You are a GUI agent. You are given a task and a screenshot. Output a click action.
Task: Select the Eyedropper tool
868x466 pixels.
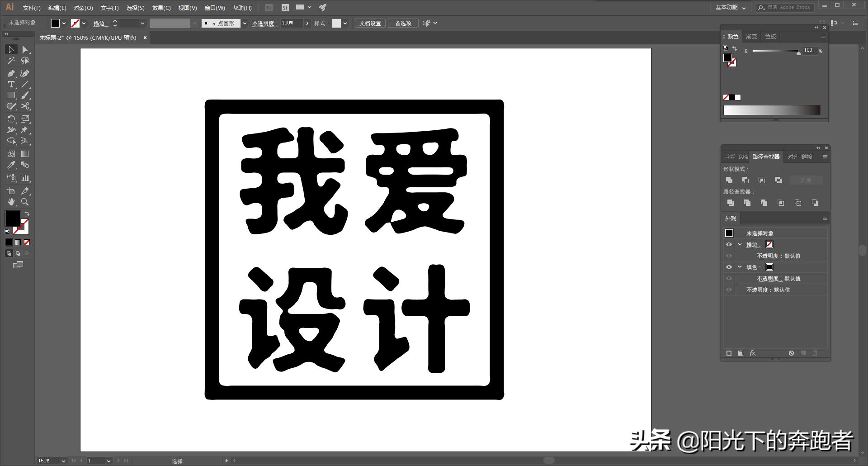[x=11, y=165]
